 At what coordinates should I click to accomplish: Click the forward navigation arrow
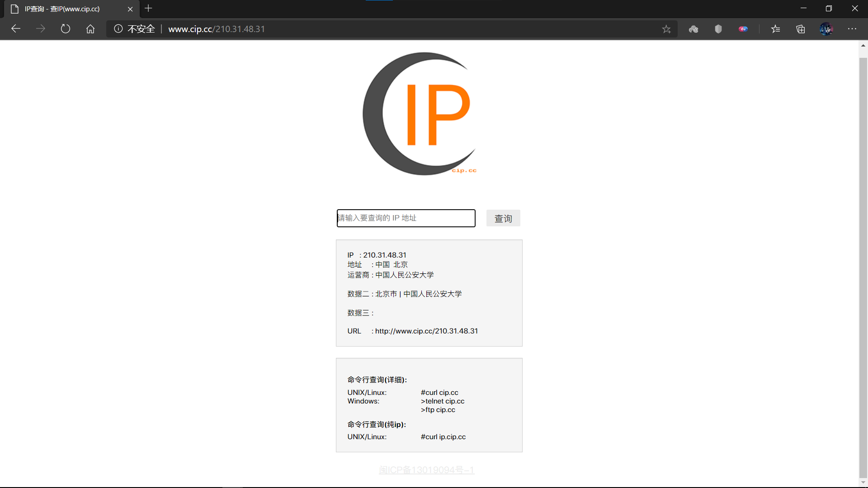[x=41, y=29]
